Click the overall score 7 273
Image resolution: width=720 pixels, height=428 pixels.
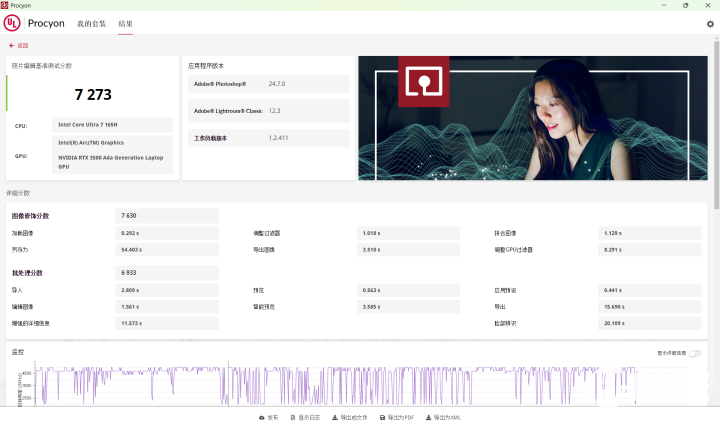pyautogui.click(x=93, y=95)
